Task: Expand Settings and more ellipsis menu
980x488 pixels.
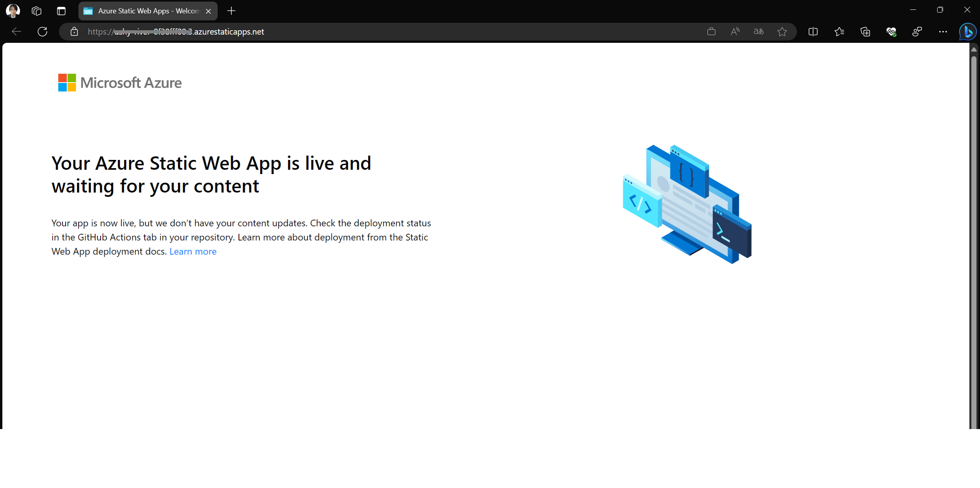Action: [943, 31]
